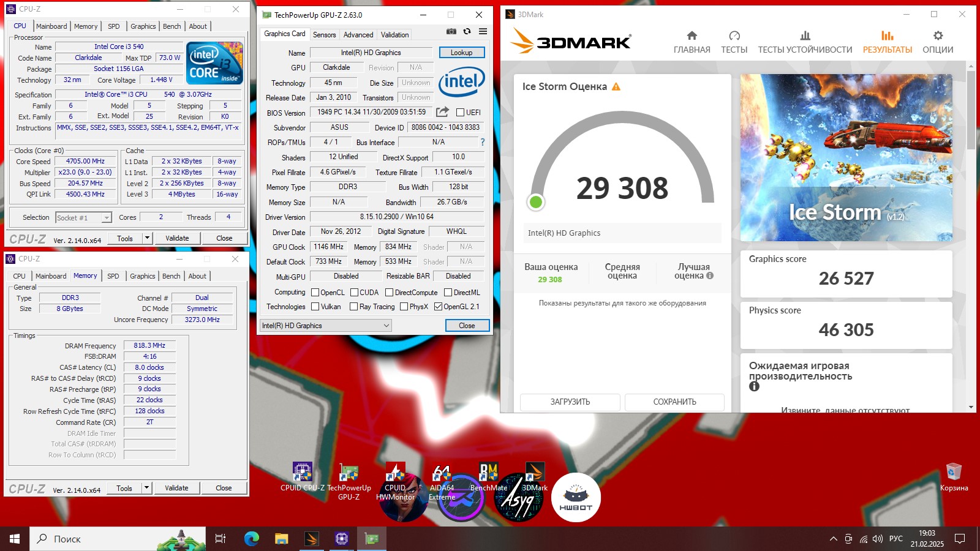The width and height of the screenshot is (980, 551).
Task: Click Close in the bottom CPU-Z window
Action: (224, 488)
